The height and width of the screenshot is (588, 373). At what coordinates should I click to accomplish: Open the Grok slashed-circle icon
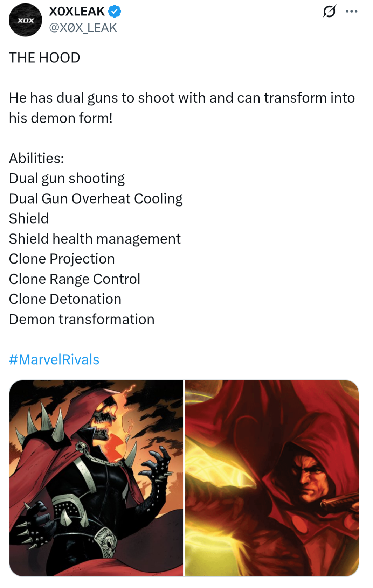[329, 12]
